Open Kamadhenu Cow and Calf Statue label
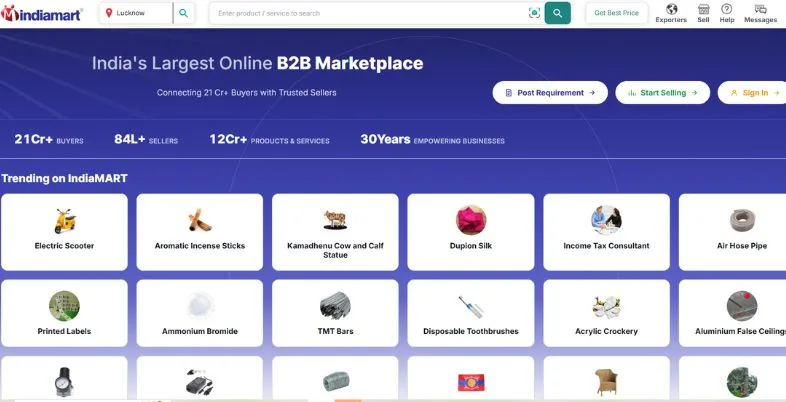 tap(335, 250)
